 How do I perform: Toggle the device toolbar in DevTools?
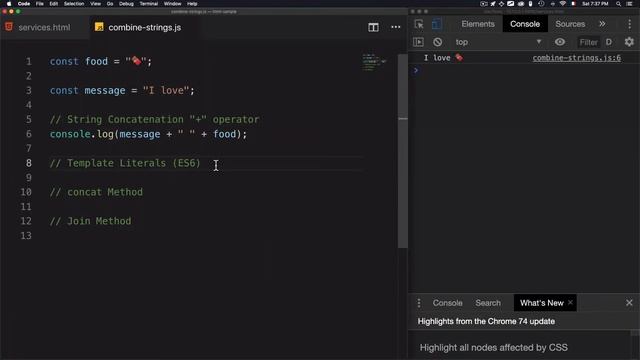click(437, 24)
